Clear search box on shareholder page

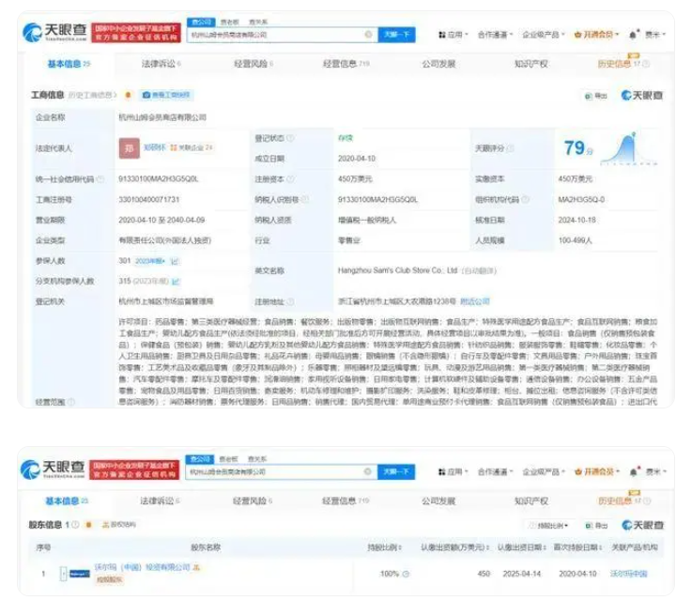(367, 472)
